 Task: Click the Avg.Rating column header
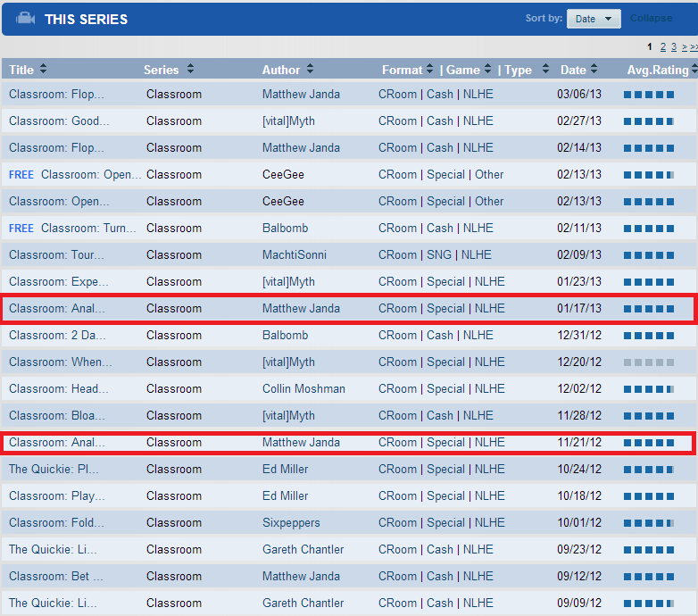coord(658,70)
